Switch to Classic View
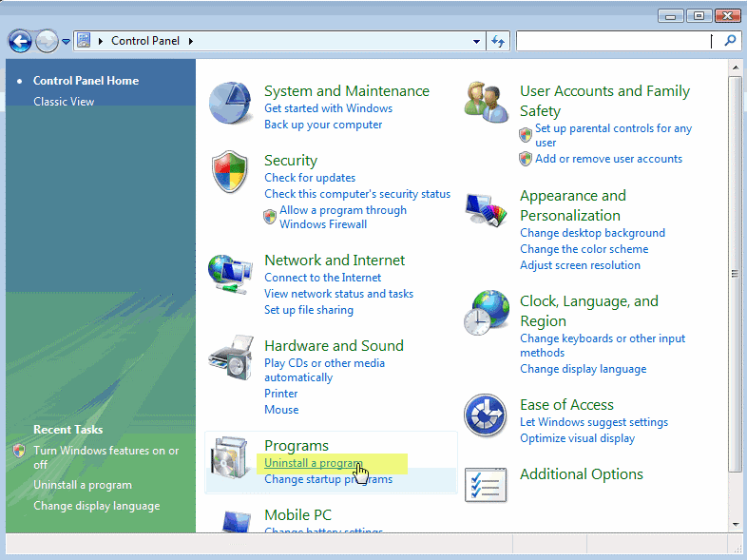Screen dimensions: 747x560 (x=64, y=102)
